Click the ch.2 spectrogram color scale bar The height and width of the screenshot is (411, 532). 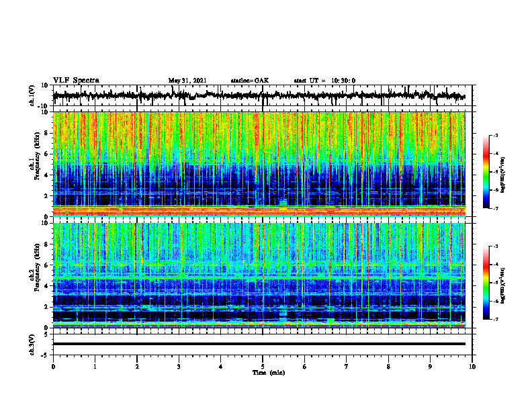click(x=486, y=283)
